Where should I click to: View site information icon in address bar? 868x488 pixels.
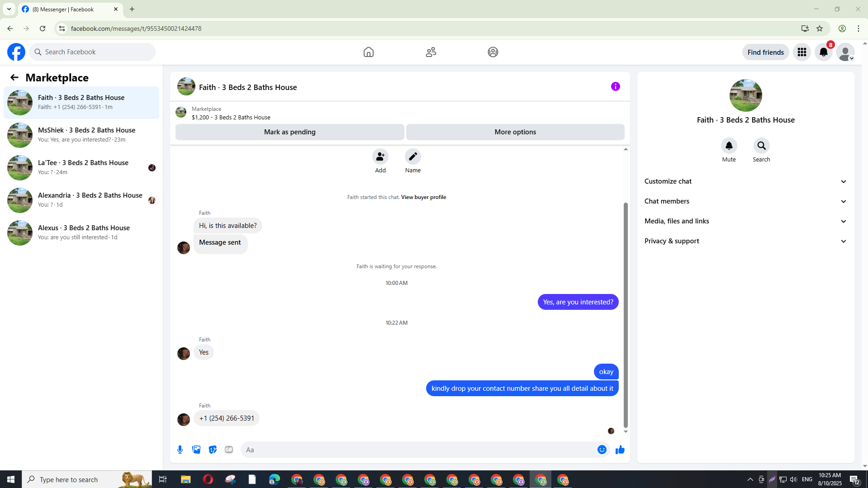pos(62,28)
